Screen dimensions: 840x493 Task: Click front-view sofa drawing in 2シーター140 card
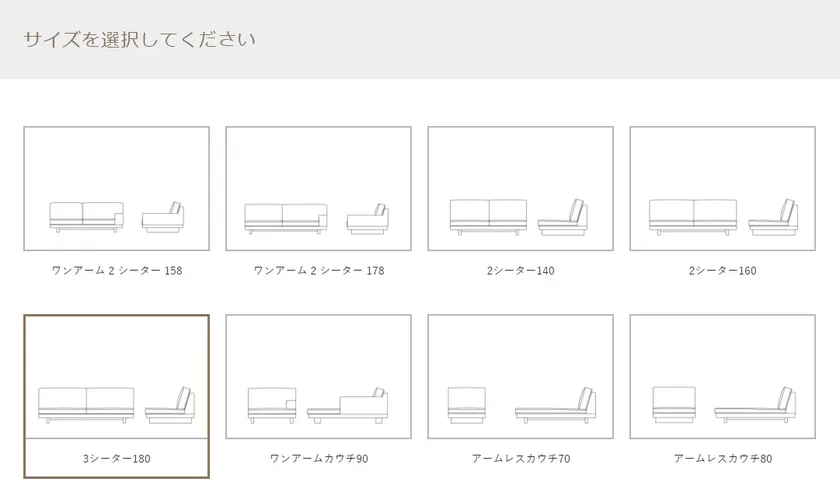(x=488, y=217)
